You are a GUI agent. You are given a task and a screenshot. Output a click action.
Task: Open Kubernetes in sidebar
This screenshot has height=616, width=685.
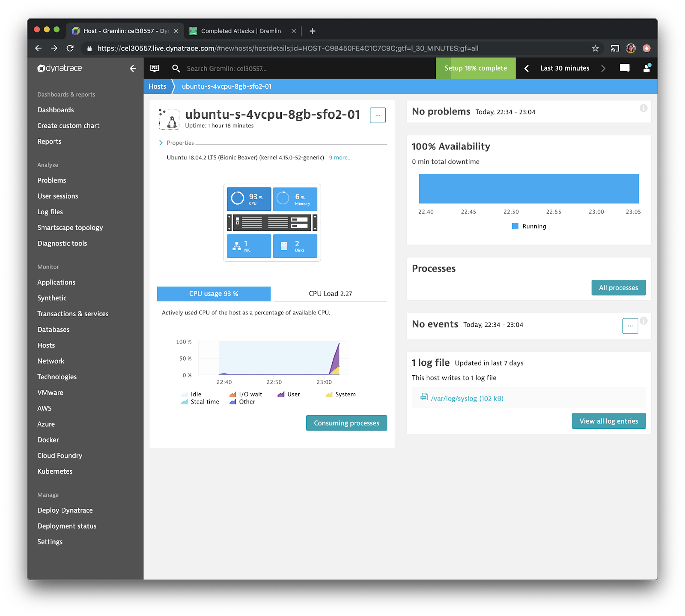pos(55,471)
